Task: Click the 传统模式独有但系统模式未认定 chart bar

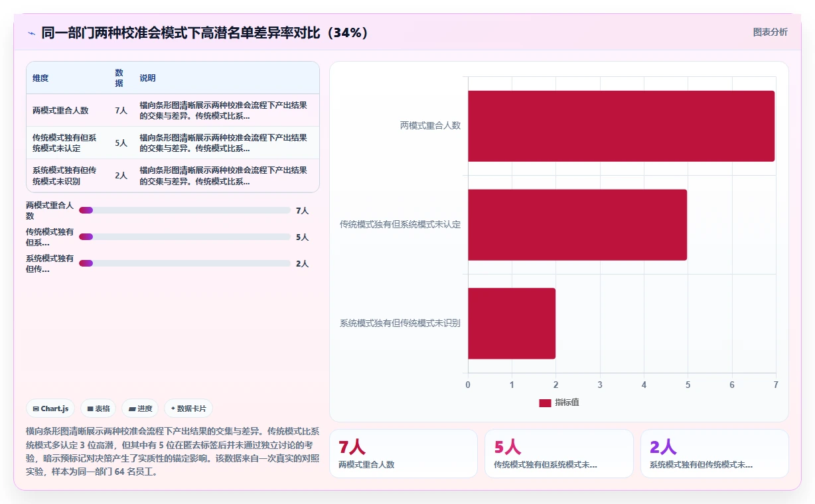Action: 577,225
